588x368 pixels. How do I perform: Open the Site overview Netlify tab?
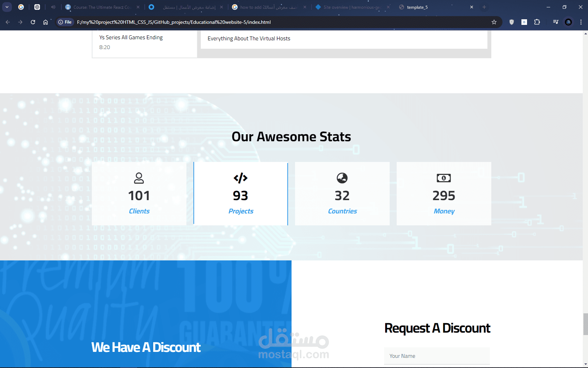(353, 7)
